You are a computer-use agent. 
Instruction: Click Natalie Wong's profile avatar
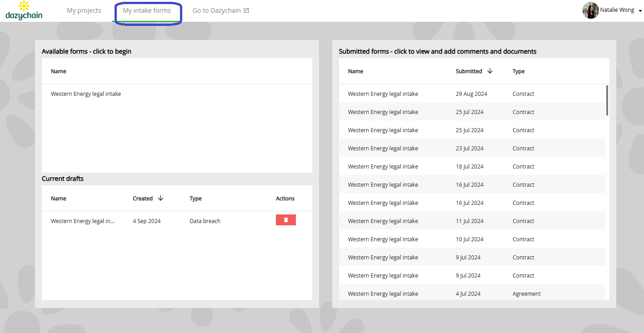(590, 10)
